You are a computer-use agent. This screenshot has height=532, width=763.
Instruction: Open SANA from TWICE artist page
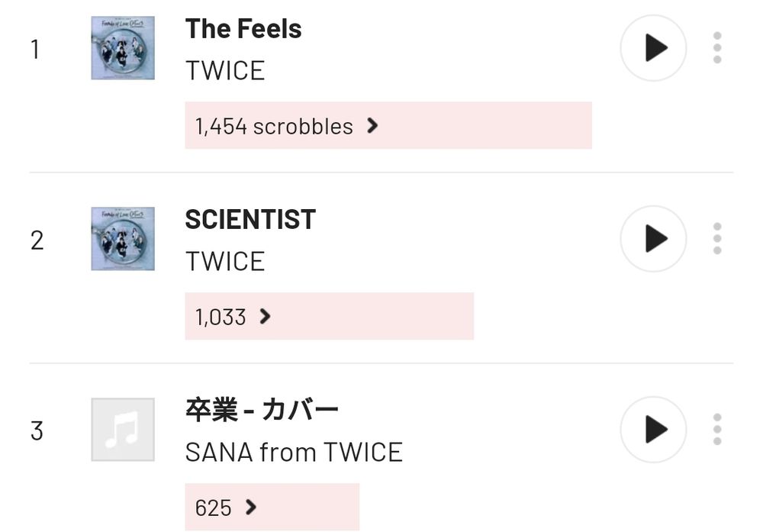click(x=294, y=453)
